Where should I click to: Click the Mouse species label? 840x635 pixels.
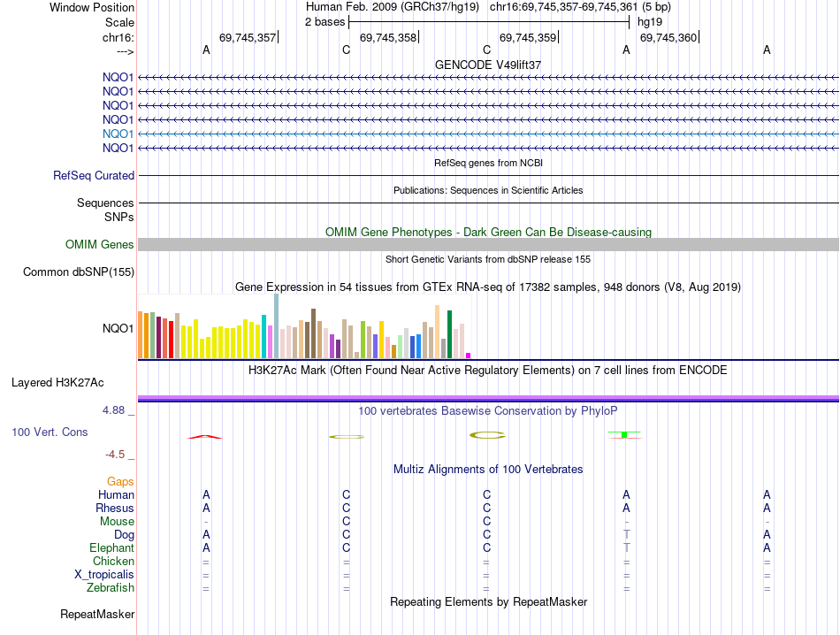click(x=117, y=522)
